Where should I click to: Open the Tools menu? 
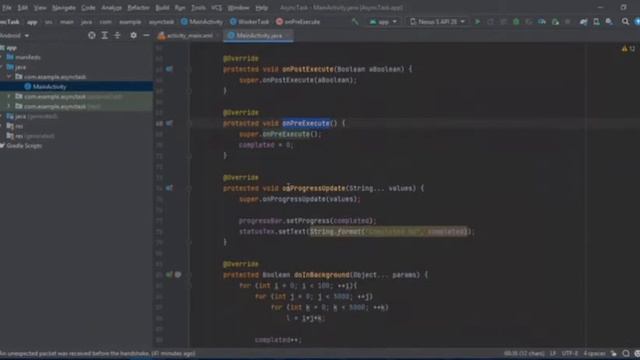coord(198,8)
